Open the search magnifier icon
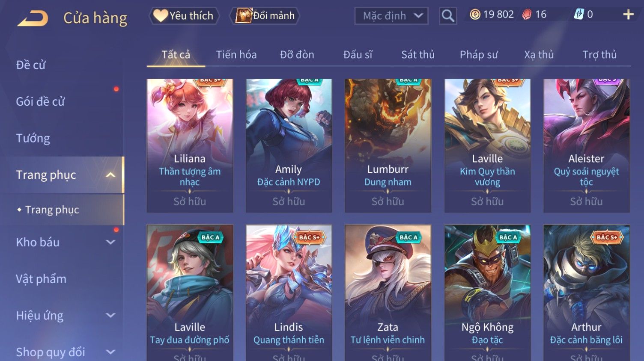The width and height of the screenshot is (644, 361). tap(448, 16)
